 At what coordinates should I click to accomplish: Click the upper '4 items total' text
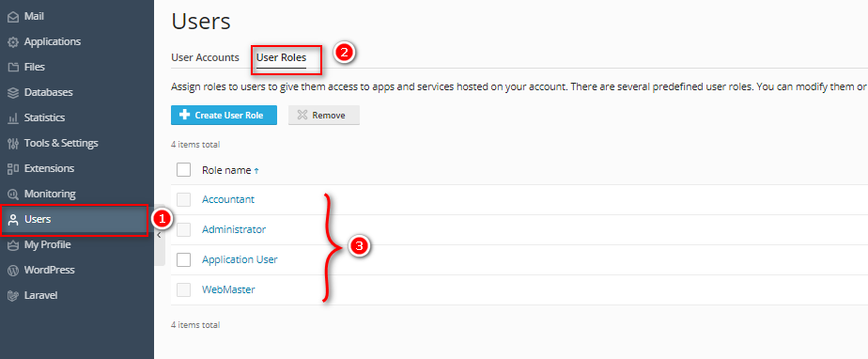195,145
